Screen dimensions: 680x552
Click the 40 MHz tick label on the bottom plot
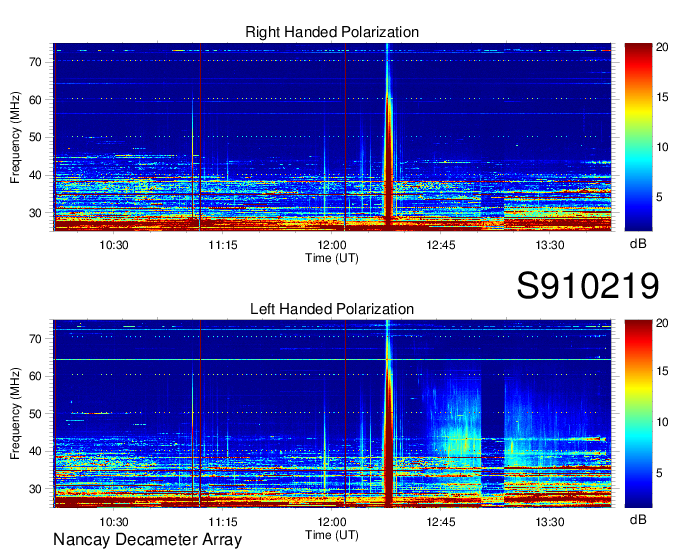tap(35, 452)
